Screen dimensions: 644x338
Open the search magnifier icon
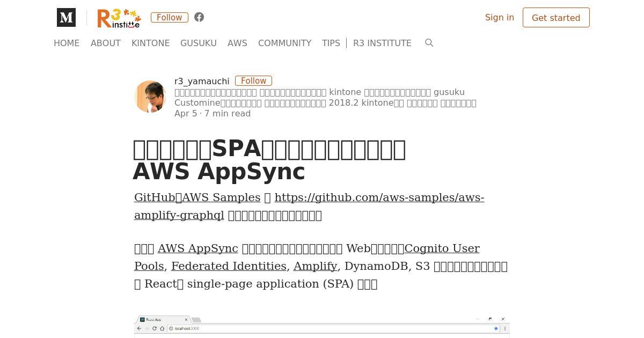429,43
